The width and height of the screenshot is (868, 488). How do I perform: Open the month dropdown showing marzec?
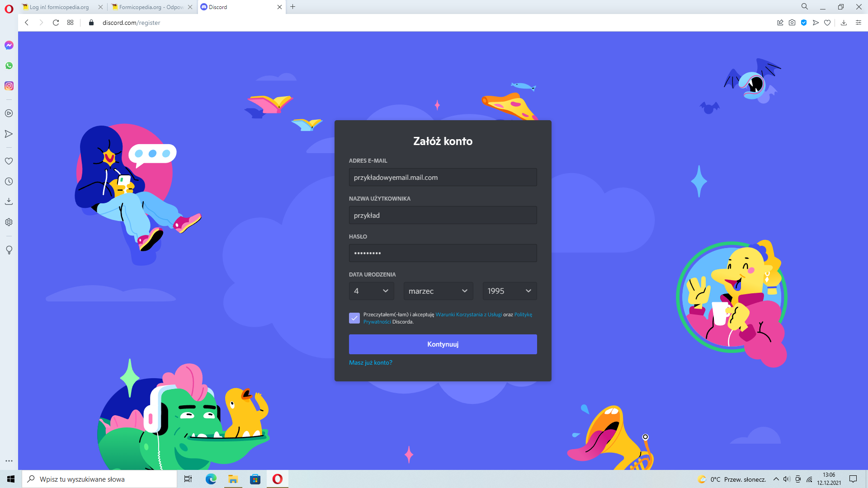(438, 291)
